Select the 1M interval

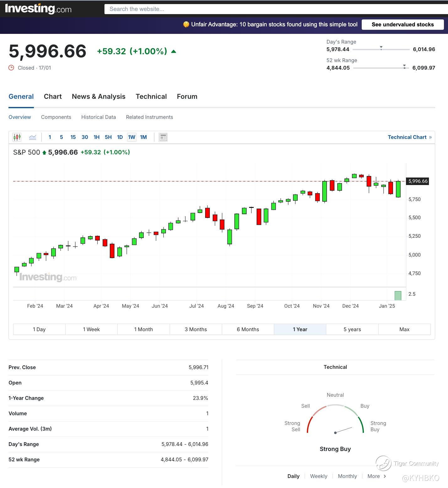pyautogui.click(x=143, y=137)
